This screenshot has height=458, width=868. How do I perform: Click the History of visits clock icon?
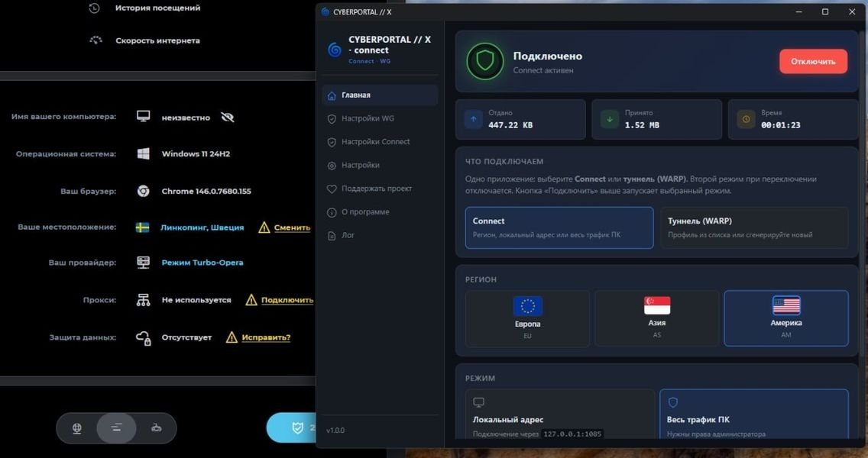[x=95, y=8]
